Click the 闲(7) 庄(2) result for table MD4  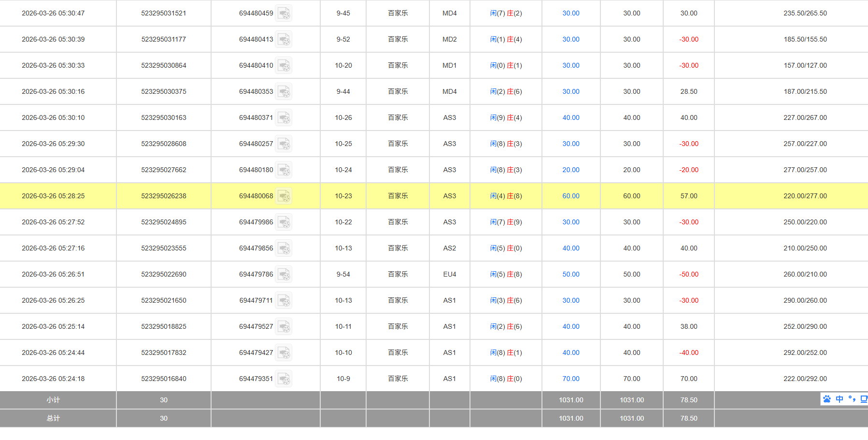tap(506, 14)
